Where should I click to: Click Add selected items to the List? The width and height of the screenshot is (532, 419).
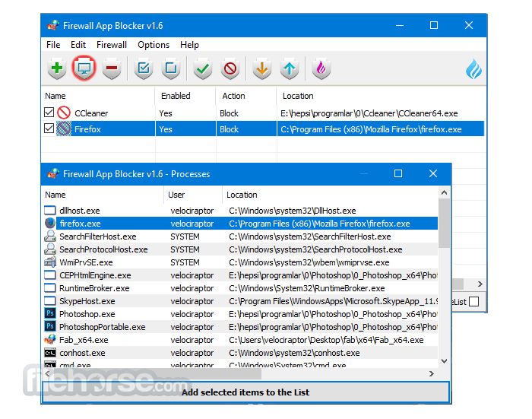[x=245, y=392]
